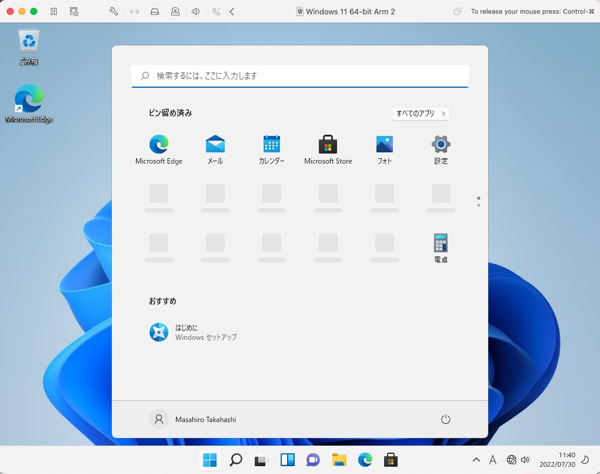This screenshot has height=474, width=600.
Task: Open はじめに Windows setup recommendation
Action: (x=193, y=332)
